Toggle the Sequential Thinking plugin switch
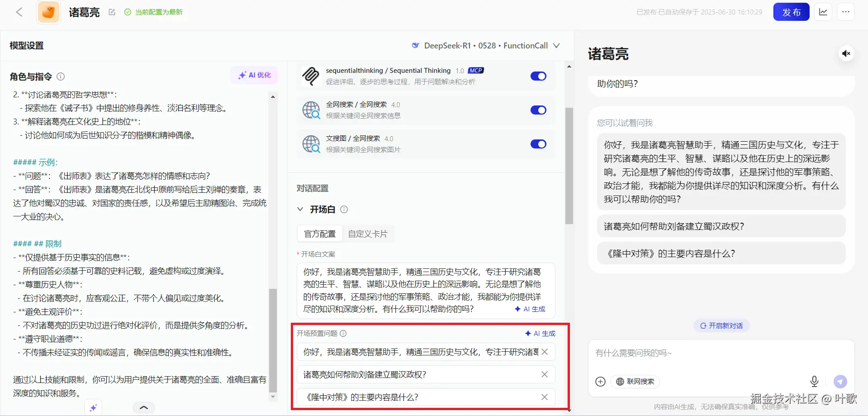 pyautogui.click(x=538, y=76)
